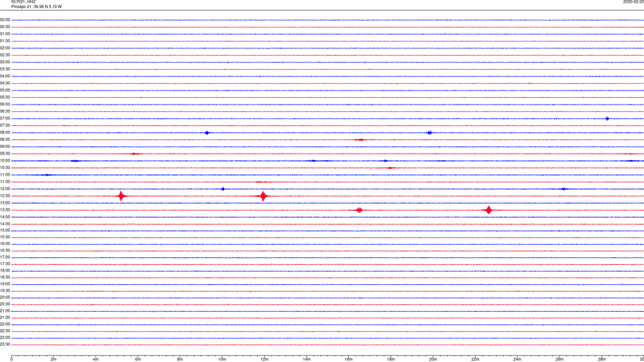Click the 13:30 trace red event near 22.5 minutes
Image resolution: width=644 pixels, height=362 pixels.
(x=488, y=210)
